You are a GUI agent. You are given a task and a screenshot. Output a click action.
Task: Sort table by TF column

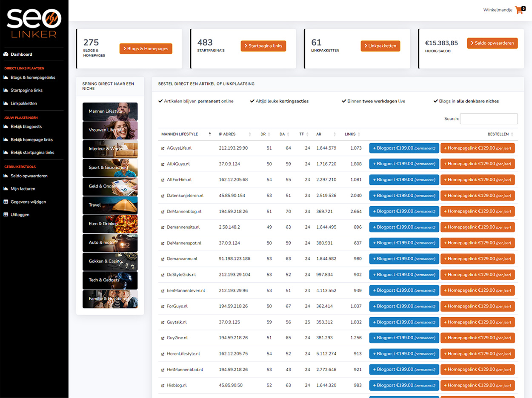304,134
